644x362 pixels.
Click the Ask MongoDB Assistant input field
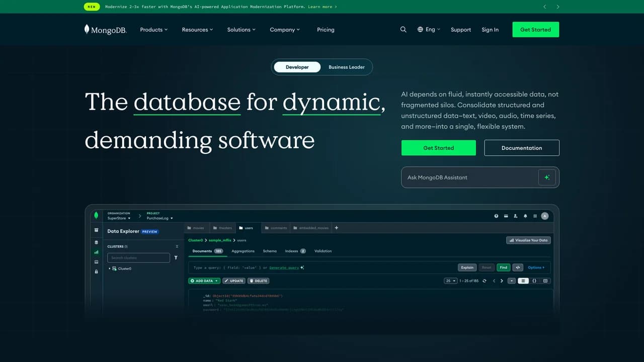click(x=480, y=177)
